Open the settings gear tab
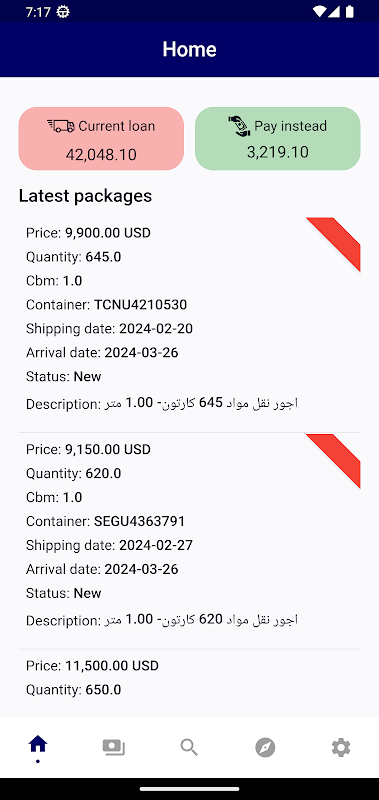The image size is (379, 800). 341,747
